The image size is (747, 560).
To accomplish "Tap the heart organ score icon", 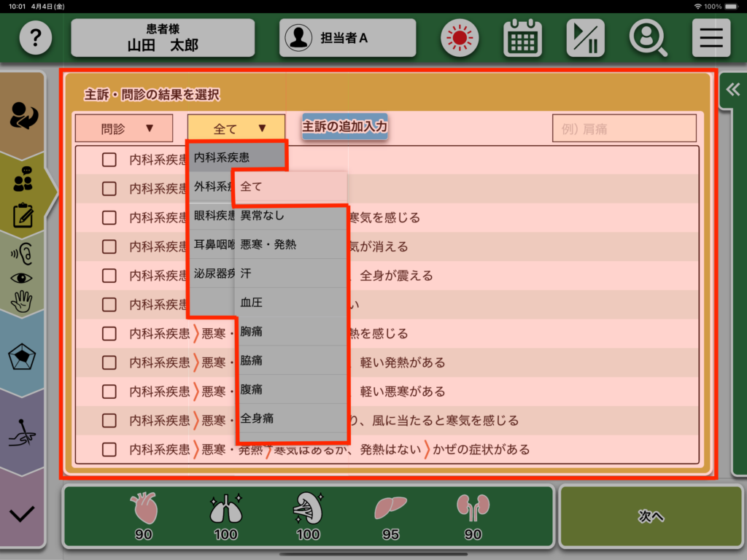I will click(143, 509).
